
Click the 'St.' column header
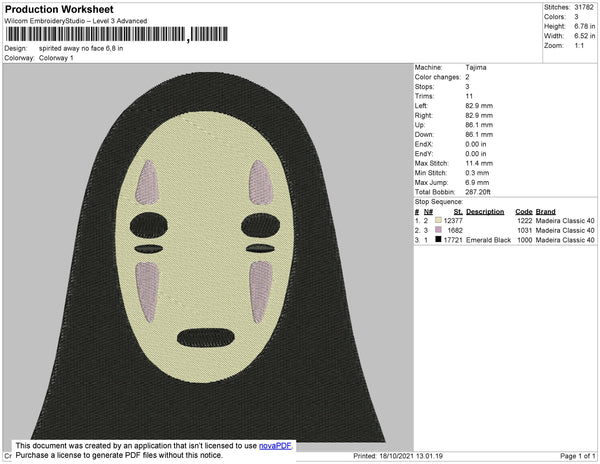click(x=458, y=212)
